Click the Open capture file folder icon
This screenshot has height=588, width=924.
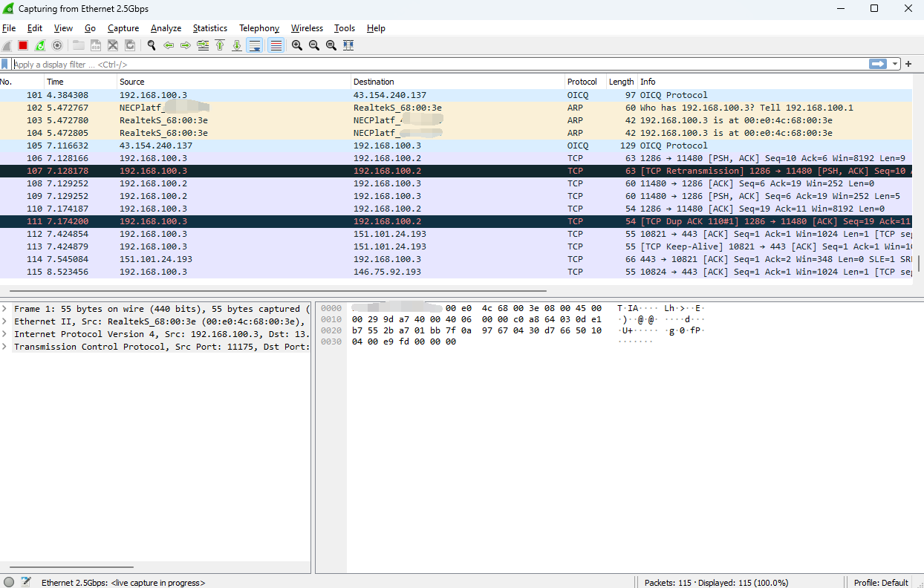[78, 46]
